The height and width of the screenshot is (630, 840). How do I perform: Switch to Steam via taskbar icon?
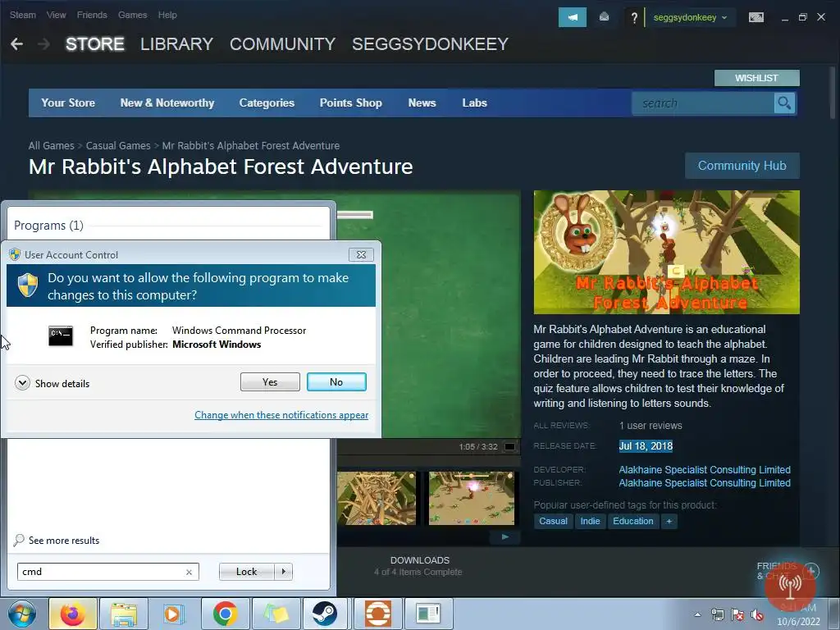325,614
